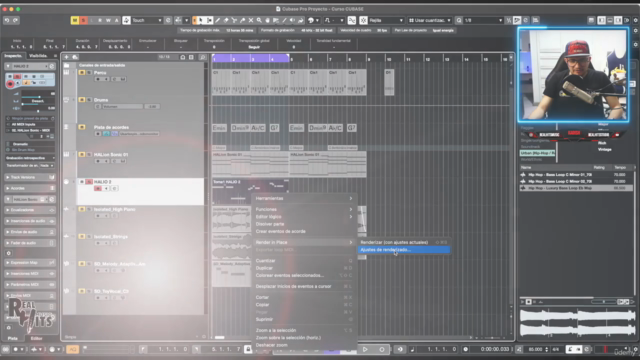Viewport: 640px width, 360px height.
Task: Select the Glue tool
Action: pyautogui.click(x=242, y=20)
